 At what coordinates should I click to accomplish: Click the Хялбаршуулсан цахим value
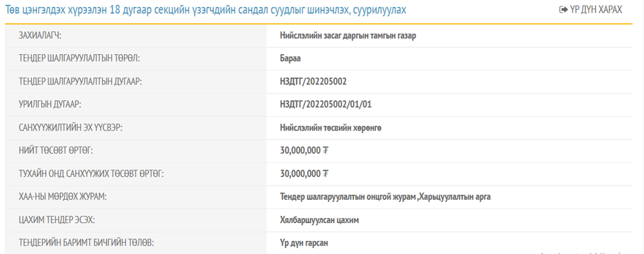320,220
